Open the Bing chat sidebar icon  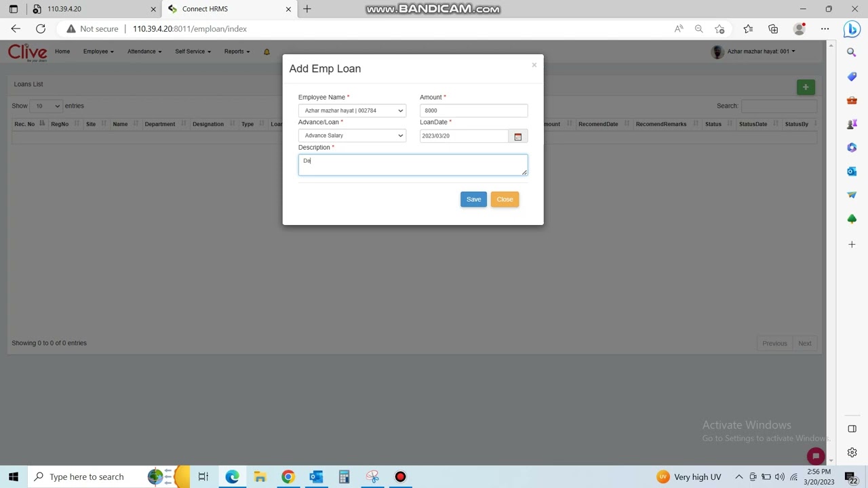tap(852, 29)
